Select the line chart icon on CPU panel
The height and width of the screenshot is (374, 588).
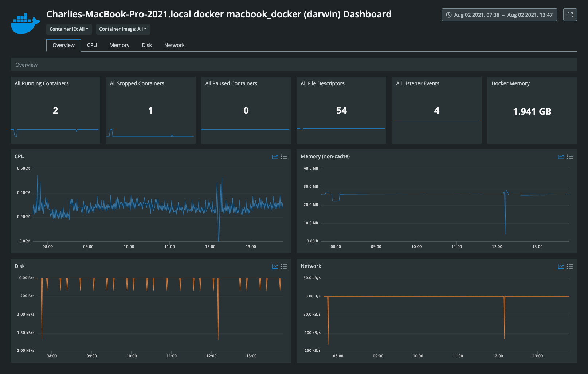point(275,156)
